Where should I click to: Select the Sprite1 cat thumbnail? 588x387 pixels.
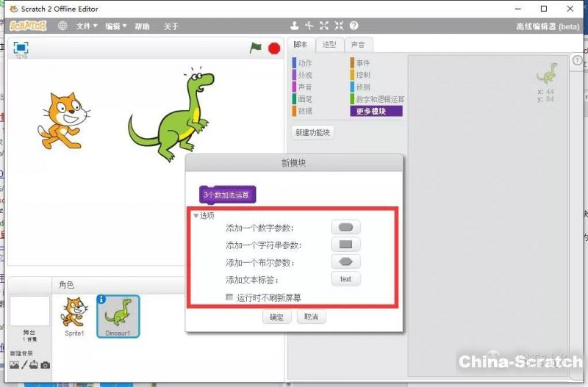point(73,314)
